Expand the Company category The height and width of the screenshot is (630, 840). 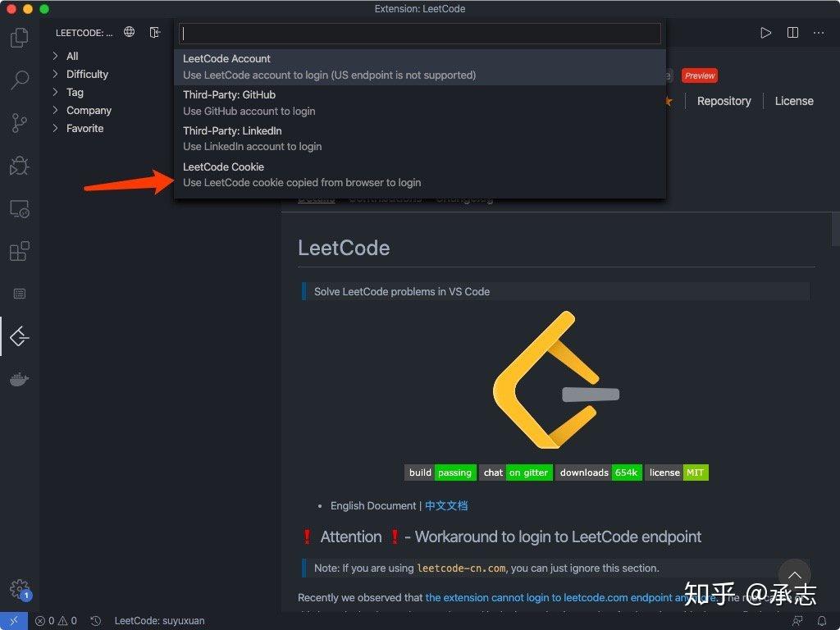[x=89, y=110]
